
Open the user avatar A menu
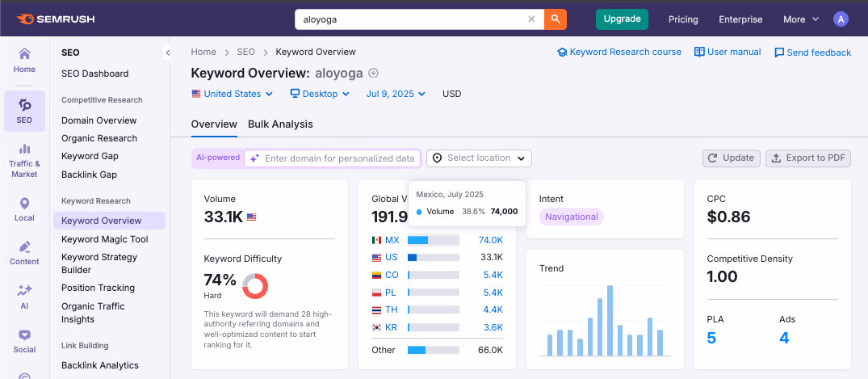tap(841, 19)
